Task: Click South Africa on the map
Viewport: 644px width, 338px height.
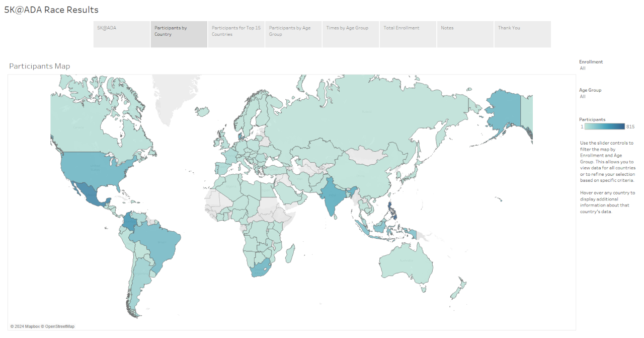Action: pyautogui.click(x=260, y=268)
